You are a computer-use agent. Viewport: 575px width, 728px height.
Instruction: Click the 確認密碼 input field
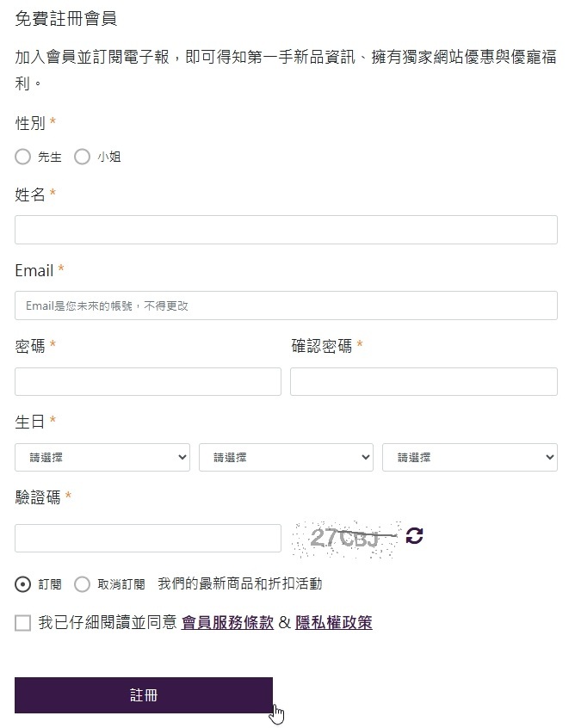coord(424,381)
